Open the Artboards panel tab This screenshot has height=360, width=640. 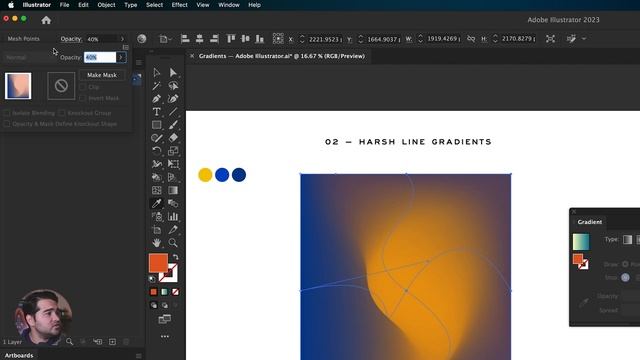tap(19, 356)
